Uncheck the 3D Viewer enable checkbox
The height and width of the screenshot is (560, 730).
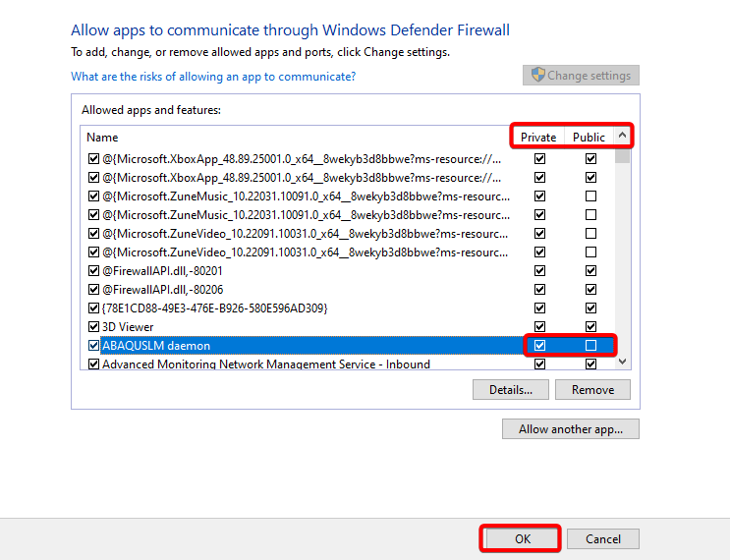(x=93, y=327)
